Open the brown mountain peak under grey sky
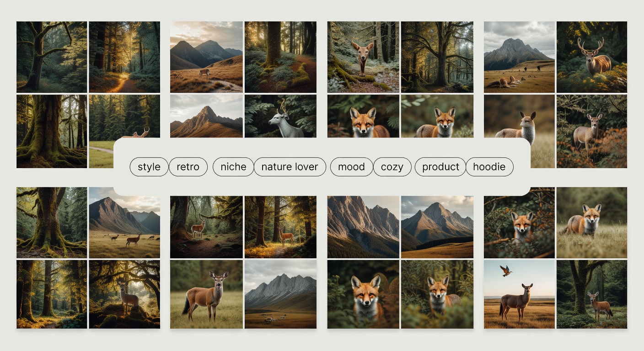This screenshot has height=351, width=644. pyautogui.click(x=206, y=116)
